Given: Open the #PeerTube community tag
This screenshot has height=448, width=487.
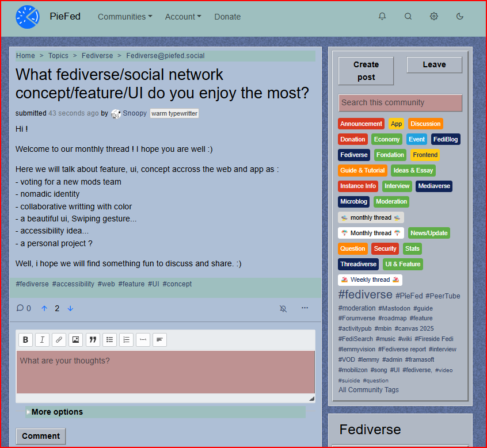Looking at the screenshot, I should tap(443, 296).
